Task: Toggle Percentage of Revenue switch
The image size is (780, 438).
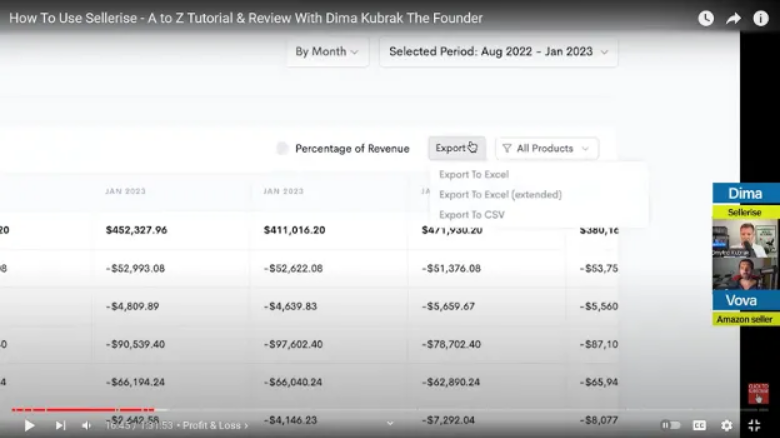Action: [282, 148]
